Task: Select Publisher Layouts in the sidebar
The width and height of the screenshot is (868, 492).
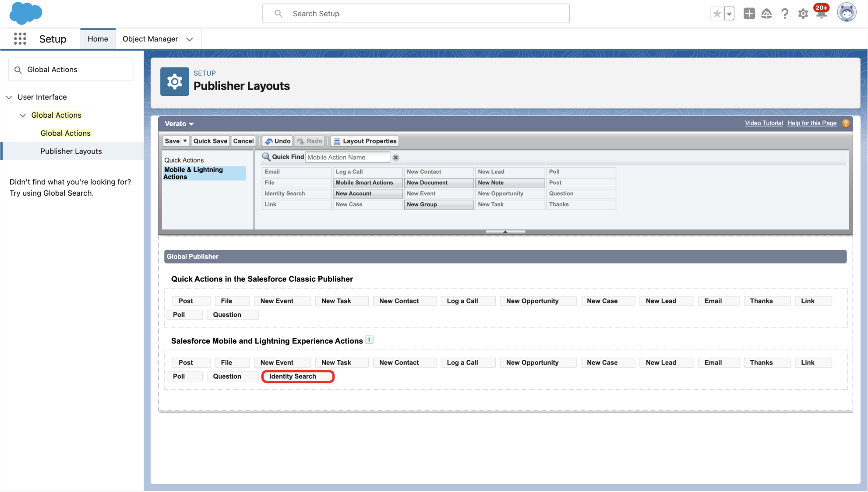Action: click(71, 151)
